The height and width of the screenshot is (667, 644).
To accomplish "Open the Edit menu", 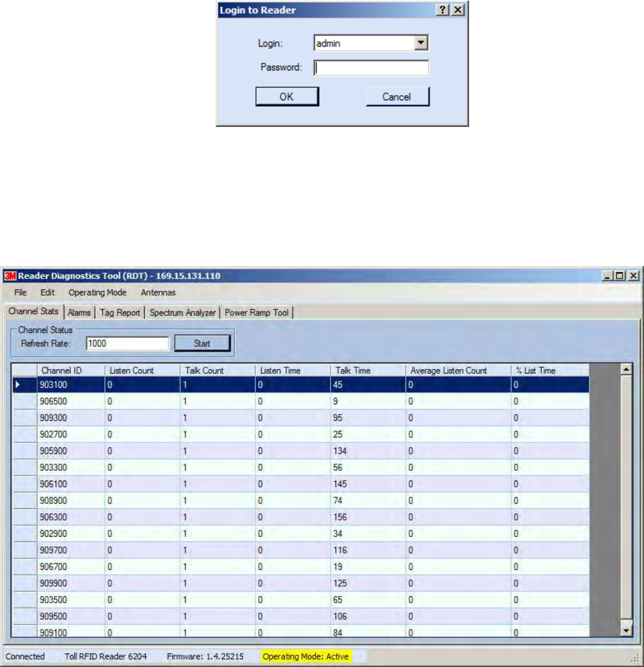I will click(47, 292).
